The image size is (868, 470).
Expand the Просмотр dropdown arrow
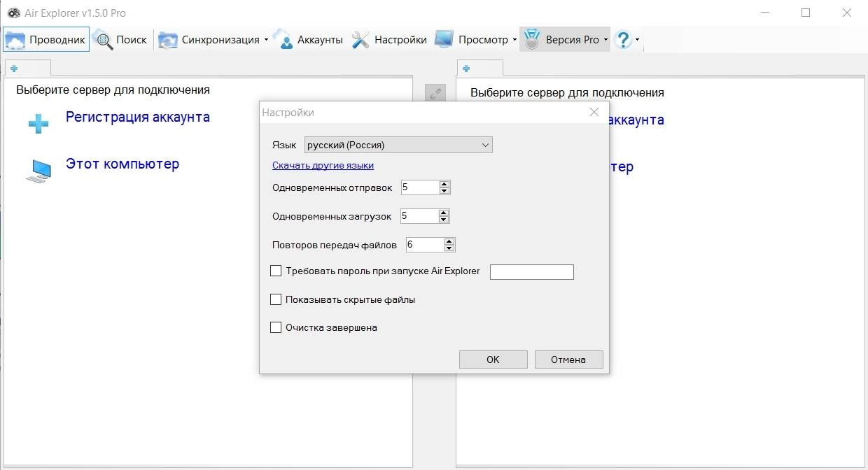click(x=514, y=40)
